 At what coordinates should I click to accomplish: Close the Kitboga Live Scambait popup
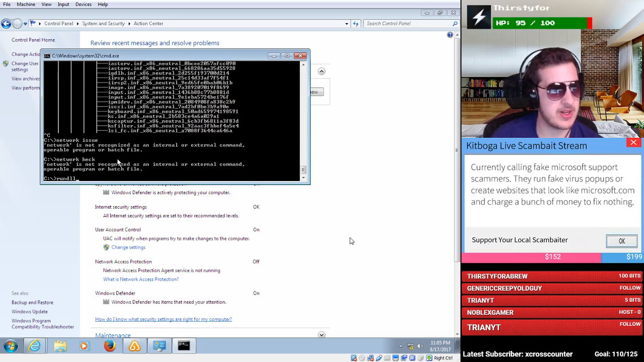[633, 143]
